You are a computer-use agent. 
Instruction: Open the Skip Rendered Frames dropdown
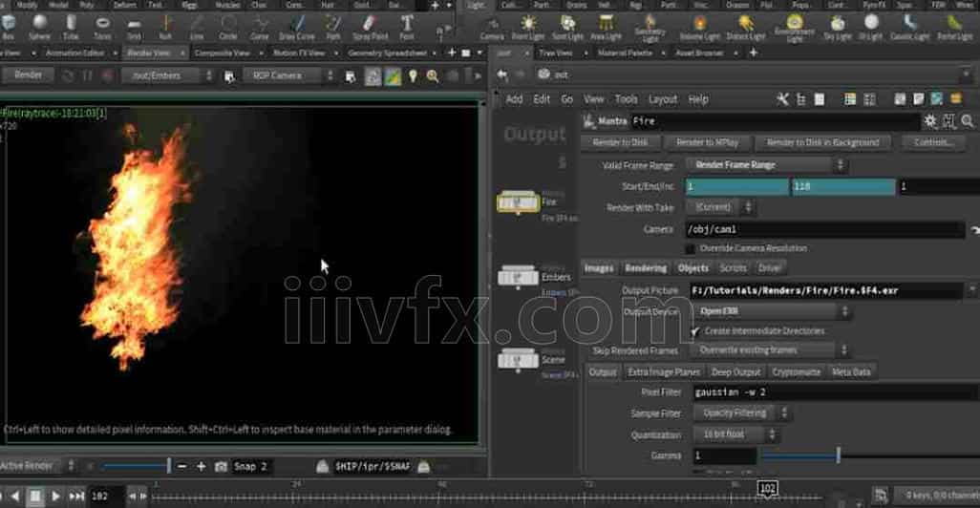pyautogui.click(x=773, y=349)
